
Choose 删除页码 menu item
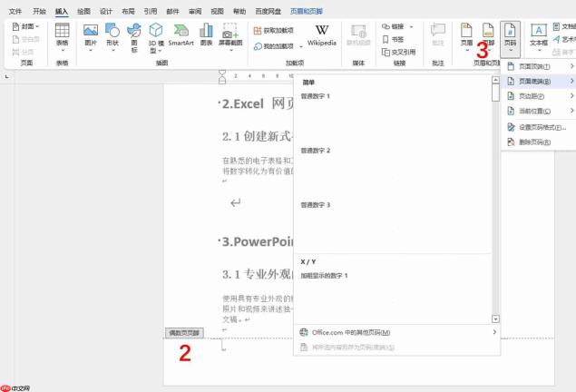[540, 142]
